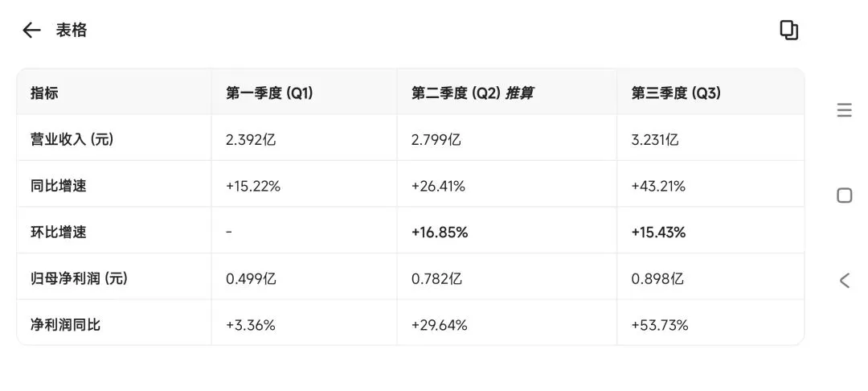Select the bold +16.85% 环比增速 cell
The width and height of the screenshot is (868, 391).
point(440,233)
